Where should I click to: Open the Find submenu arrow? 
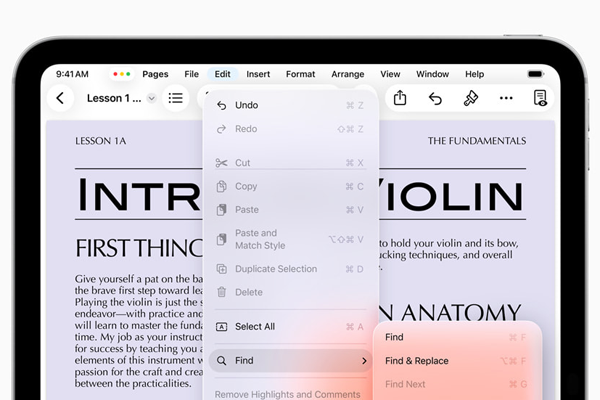tap(364, 361)
